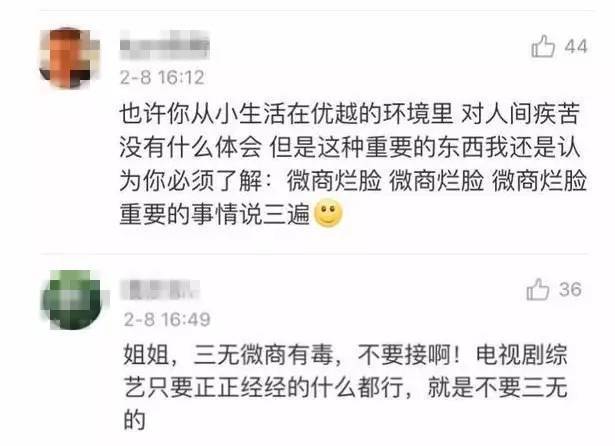Click the 44 like count

576,47
